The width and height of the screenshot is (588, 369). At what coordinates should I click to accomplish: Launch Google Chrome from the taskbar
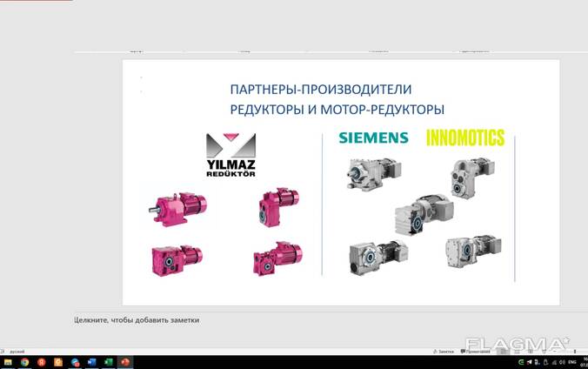[x=24, y=362]
